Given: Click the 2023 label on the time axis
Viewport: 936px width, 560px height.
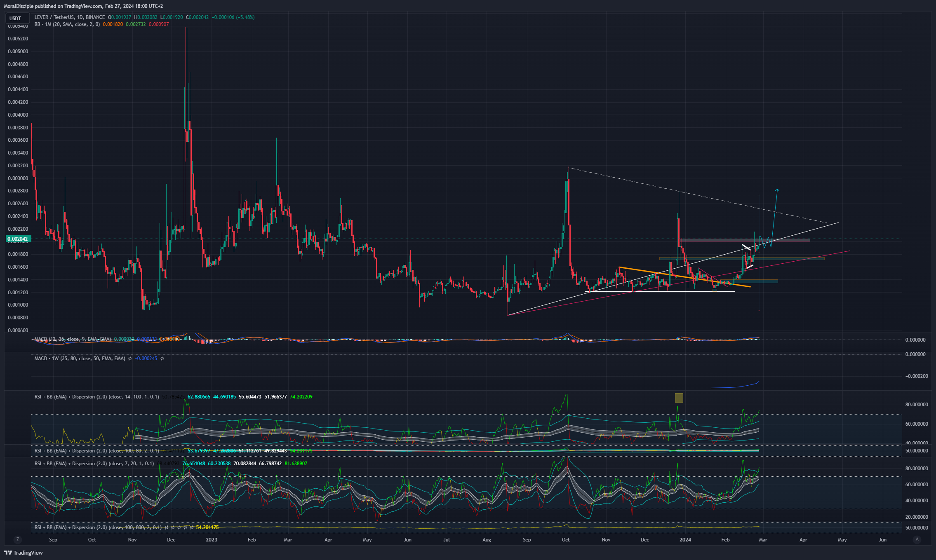Looking at the screenshot, I should click(x=212, y=540).
